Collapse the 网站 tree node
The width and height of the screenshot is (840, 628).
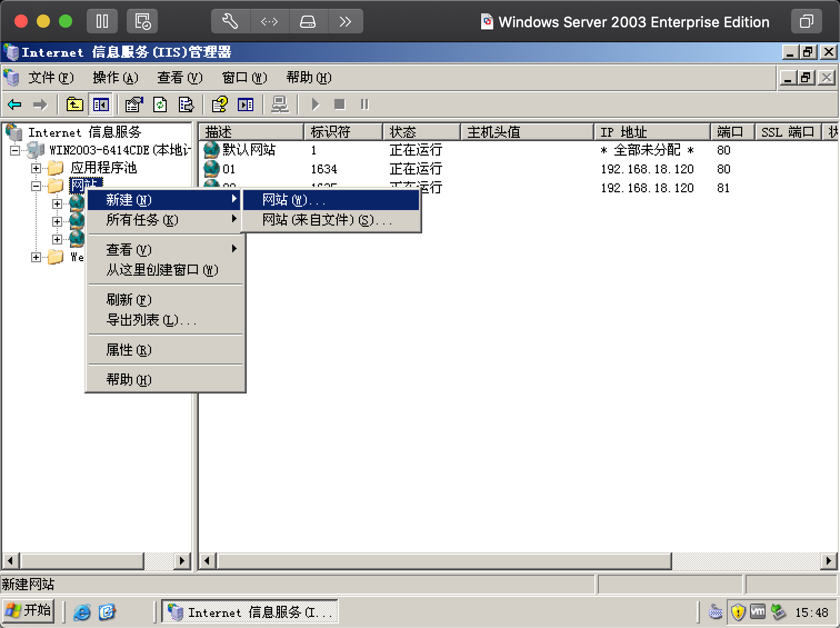(36, 186)
